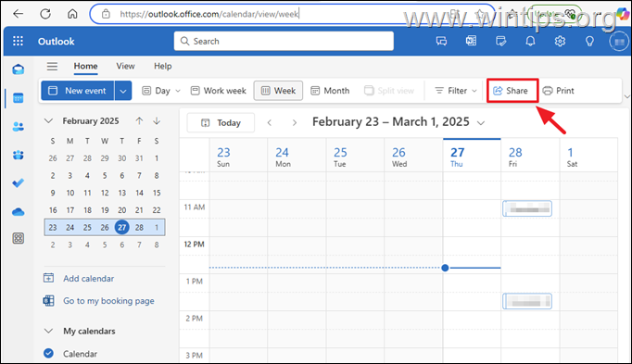The image size is (632, 364).
Task: Collapse the February 2025 mini calendar
Action: click(x=48, y=120)
